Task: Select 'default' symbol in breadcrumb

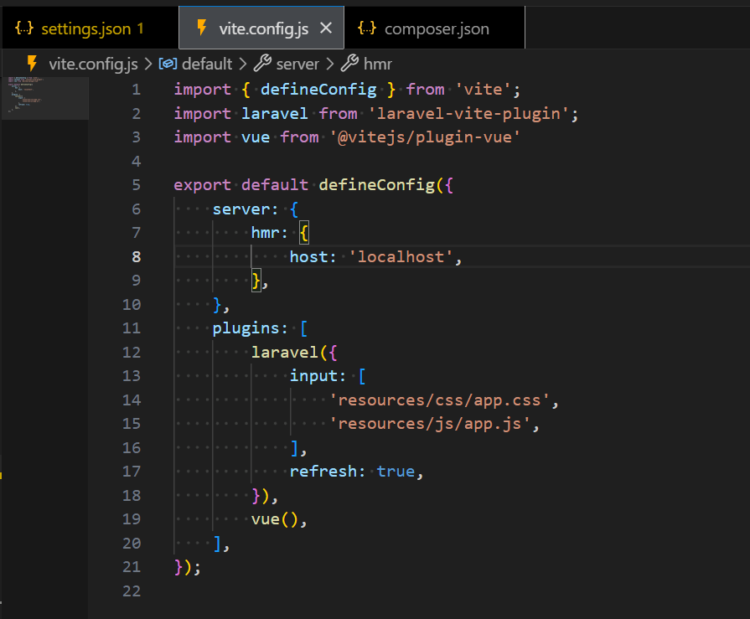Action: click(207, 64)
